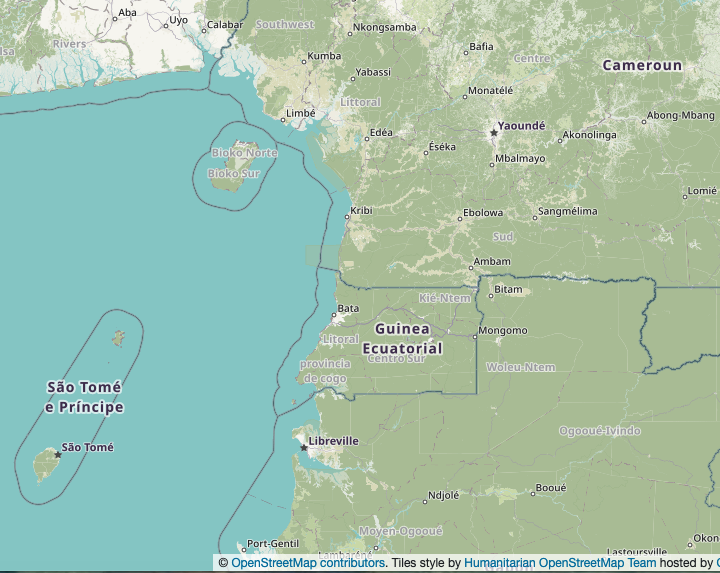The width and height of the screenshot is (720, 573).
Task: Click the Mongomo town label
Action: (x=503, y=331)
